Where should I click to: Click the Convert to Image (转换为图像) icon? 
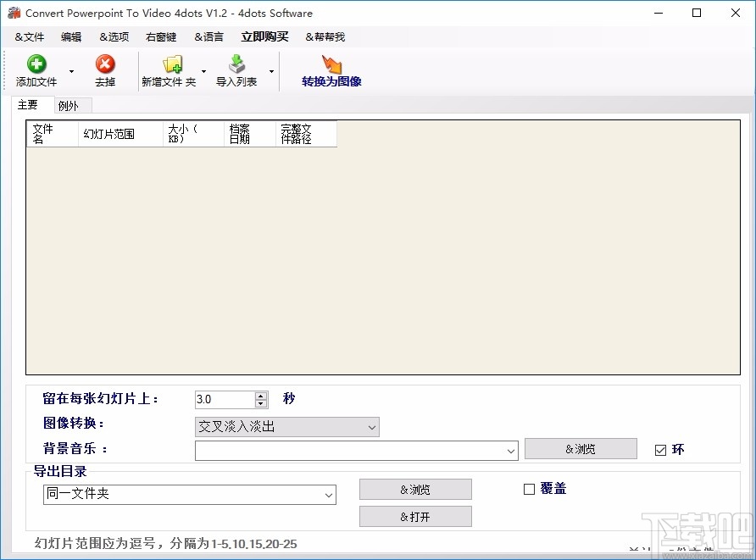click(x=331, y=64)
